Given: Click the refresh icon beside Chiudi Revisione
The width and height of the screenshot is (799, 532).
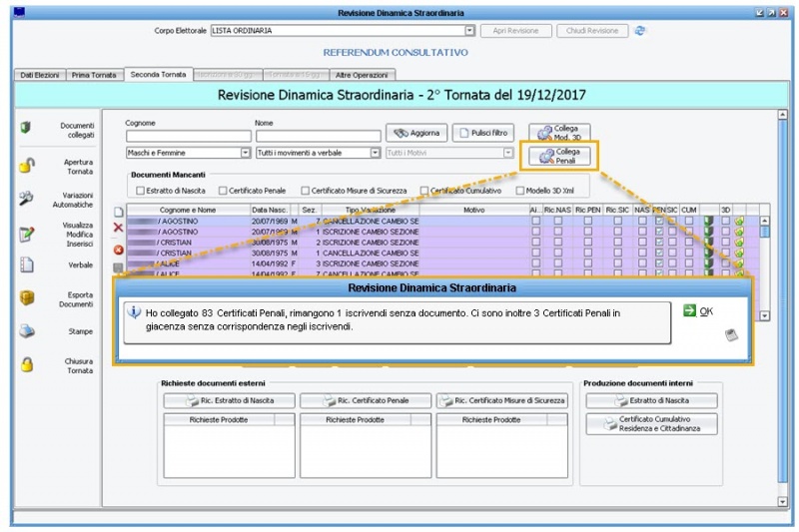Looking at the screenshot, I should (x=640, y=30).
